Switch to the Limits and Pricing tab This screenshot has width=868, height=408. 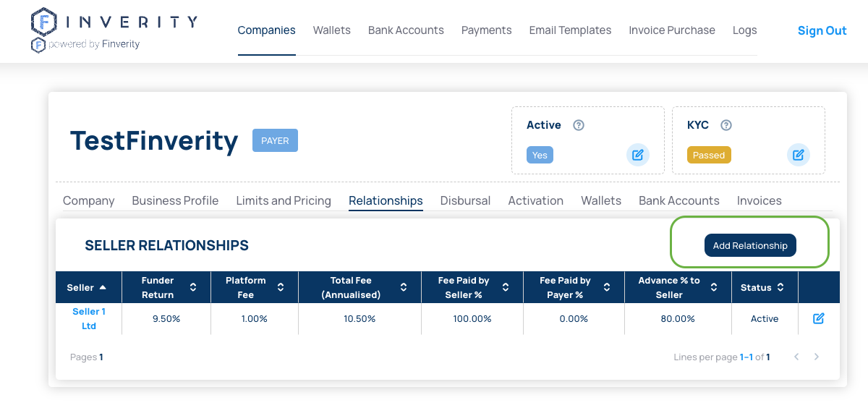tap(284, 200)
